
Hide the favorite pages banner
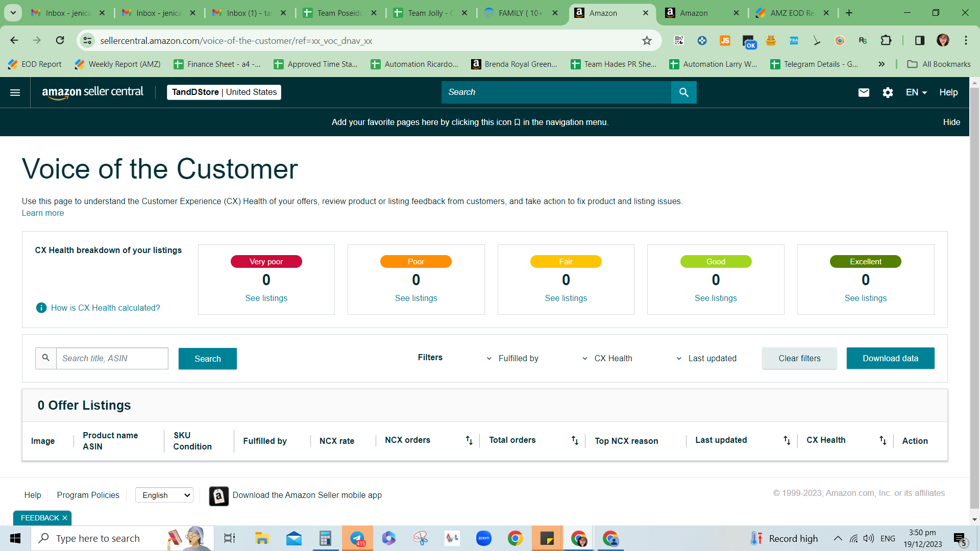[x=951, y=122]
